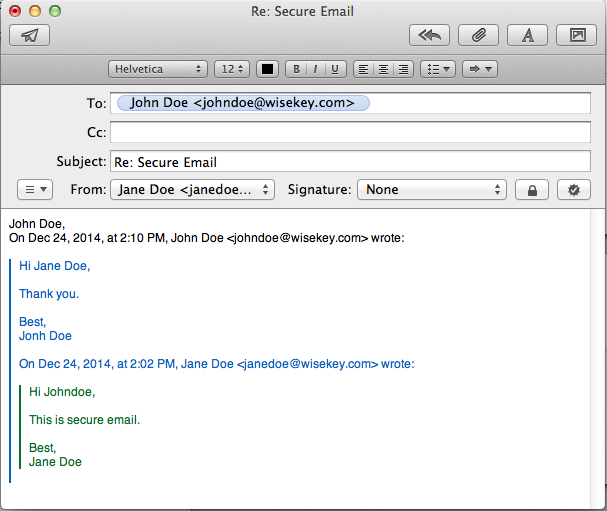Toggle bold formatting
Viewport: 607px width, 511px height.
coord(296,69)
